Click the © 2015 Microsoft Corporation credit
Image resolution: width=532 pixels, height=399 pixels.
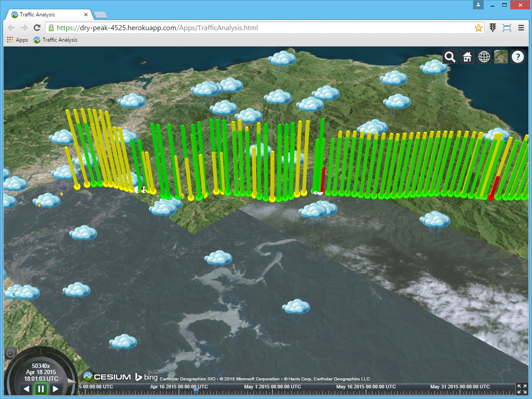[250, 379]
